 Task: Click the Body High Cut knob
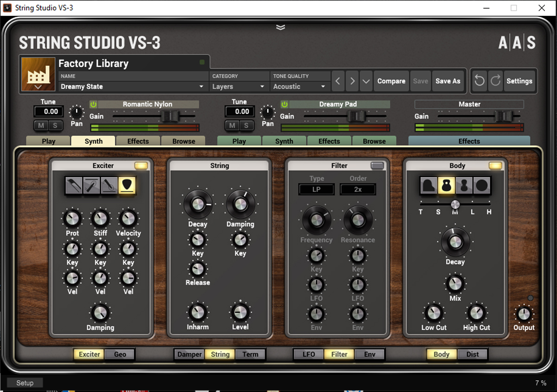[x=476, y=313]
